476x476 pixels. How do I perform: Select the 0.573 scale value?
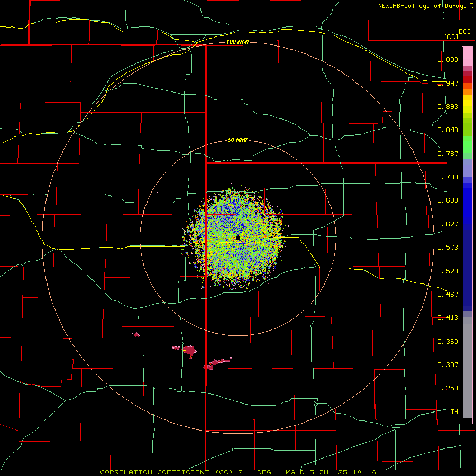coord(448,248)
